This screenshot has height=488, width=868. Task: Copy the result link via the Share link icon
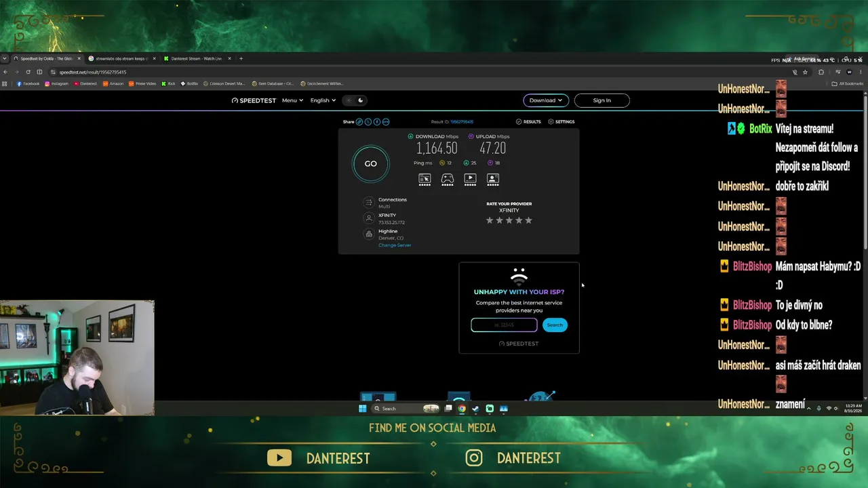coord(359,122)
